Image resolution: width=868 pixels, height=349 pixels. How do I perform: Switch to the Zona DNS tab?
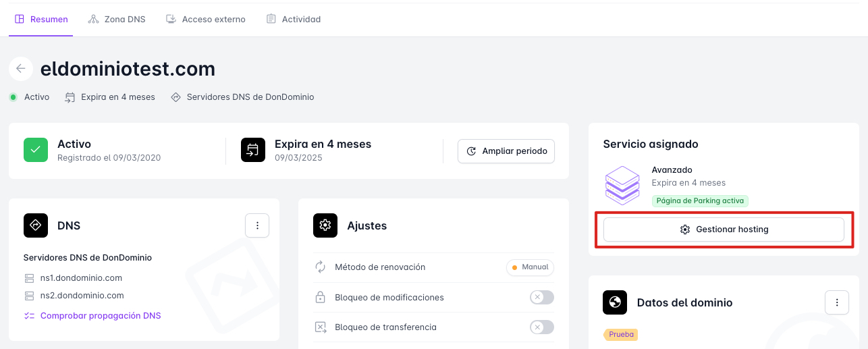click(x=117, y=20)
